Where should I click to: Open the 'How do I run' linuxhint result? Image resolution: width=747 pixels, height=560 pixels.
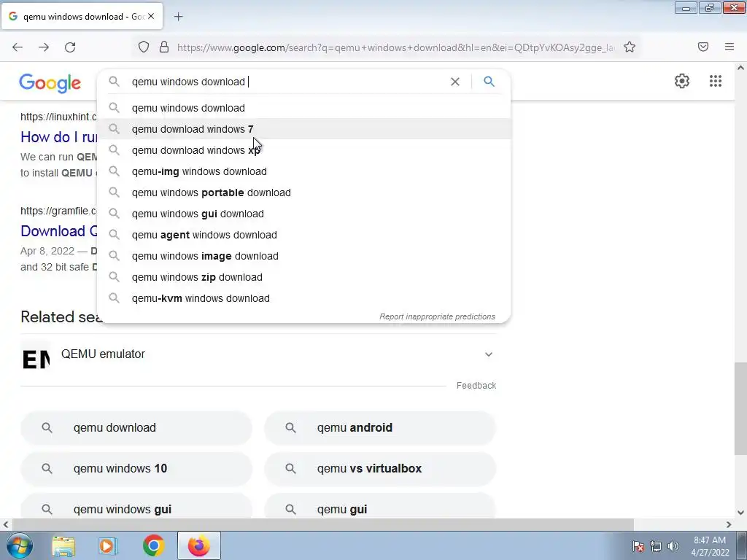pyautogui.click(x=58, y=137)
